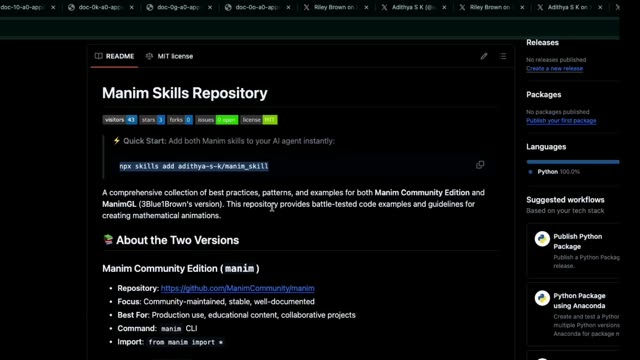This screenshot has width=640, height=360.
Task: Click the forks 0 badge
Action: [180, 120]
